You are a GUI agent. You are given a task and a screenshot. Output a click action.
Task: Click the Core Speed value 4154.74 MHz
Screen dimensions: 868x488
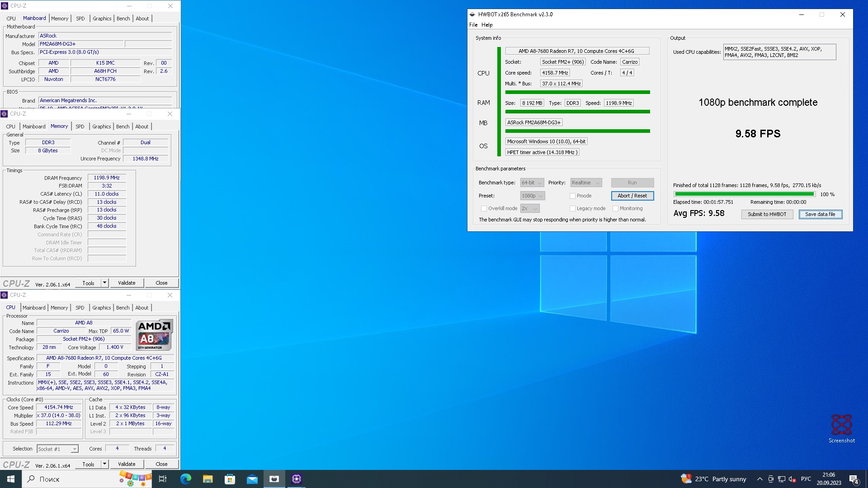pos(59,408)
